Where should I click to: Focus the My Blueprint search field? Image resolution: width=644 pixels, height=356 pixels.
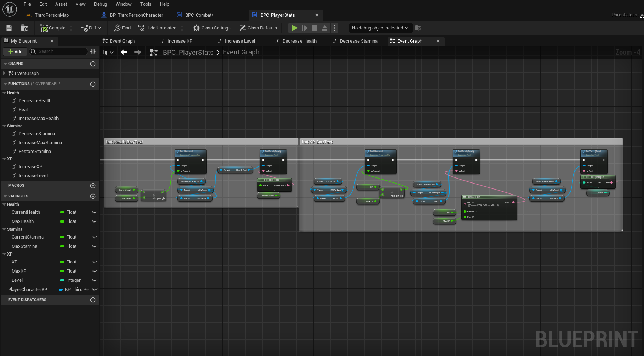[x=59, y=51]
